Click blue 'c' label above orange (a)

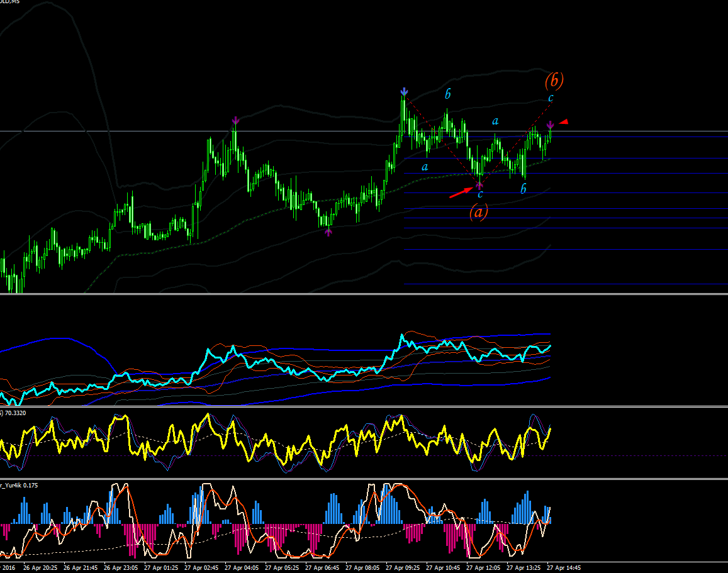(x=481, y=194)
